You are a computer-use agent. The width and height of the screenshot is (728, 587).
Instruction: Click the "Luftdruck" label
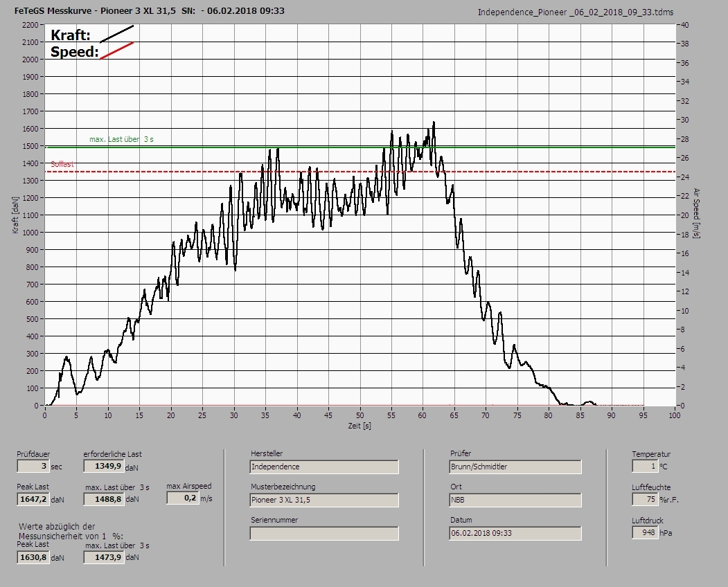click(647, 521)
